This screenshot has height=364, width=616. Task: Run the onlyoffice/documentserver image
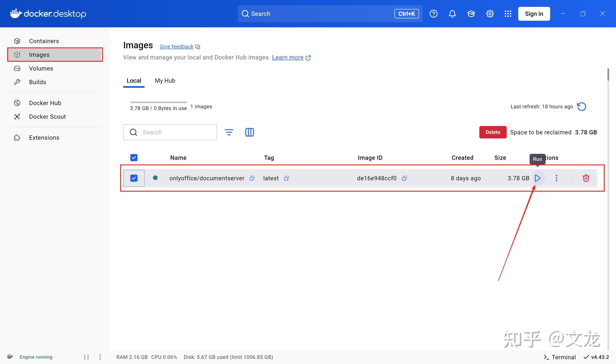point(538,178)
